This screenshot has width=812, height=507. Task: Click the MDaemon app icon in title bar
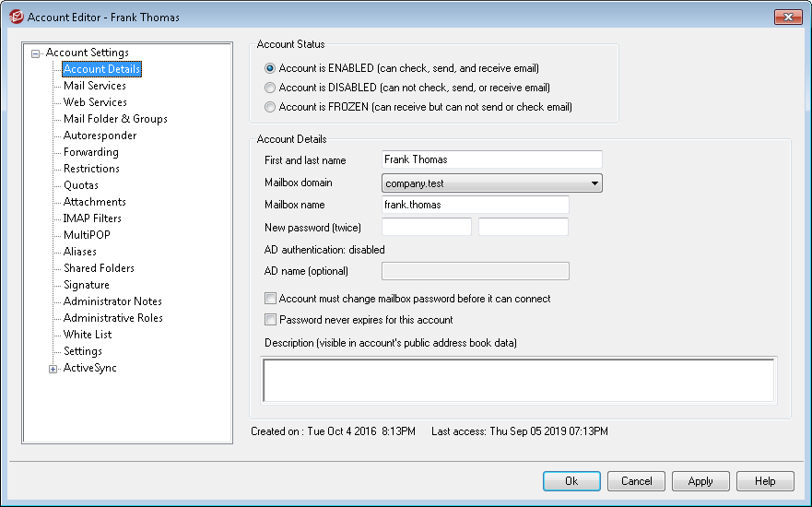point(15,17)
